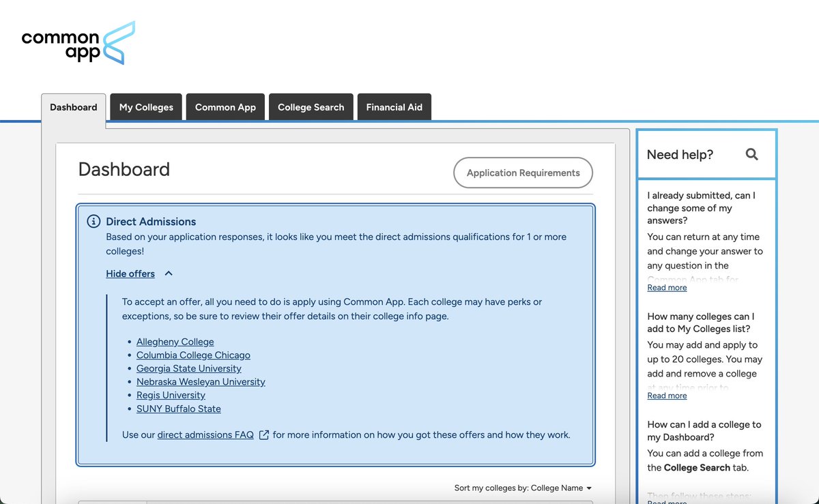
Task: Open the Georgia State University link
Action: (189, 368)
